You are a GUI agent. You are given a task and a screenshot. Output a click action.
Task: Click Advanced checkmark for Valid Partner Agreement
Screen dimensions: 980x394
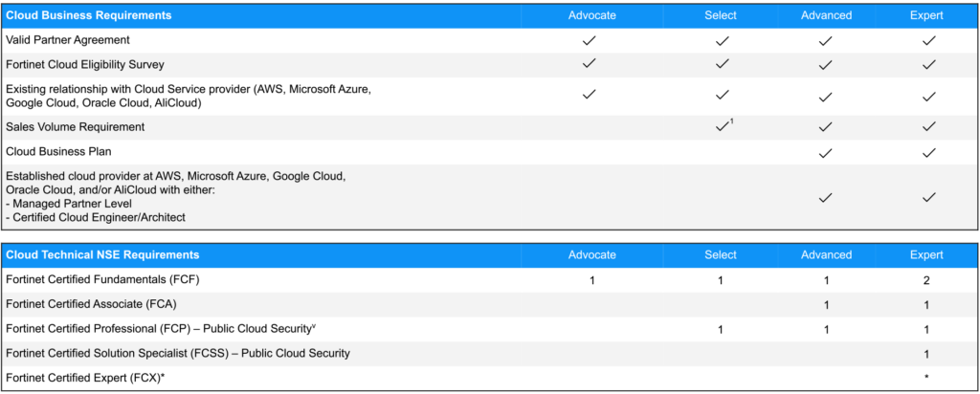tap(826, 40)
